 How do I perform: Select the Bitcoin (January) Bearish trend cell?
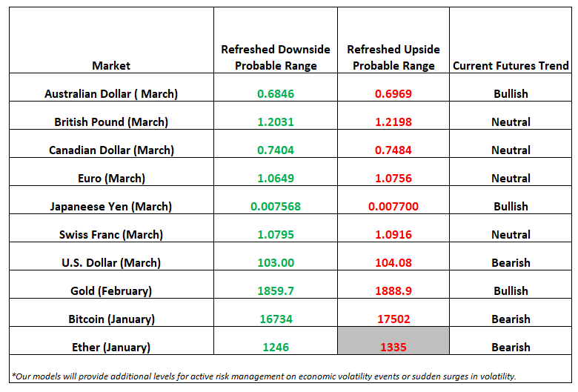[511, 313]
